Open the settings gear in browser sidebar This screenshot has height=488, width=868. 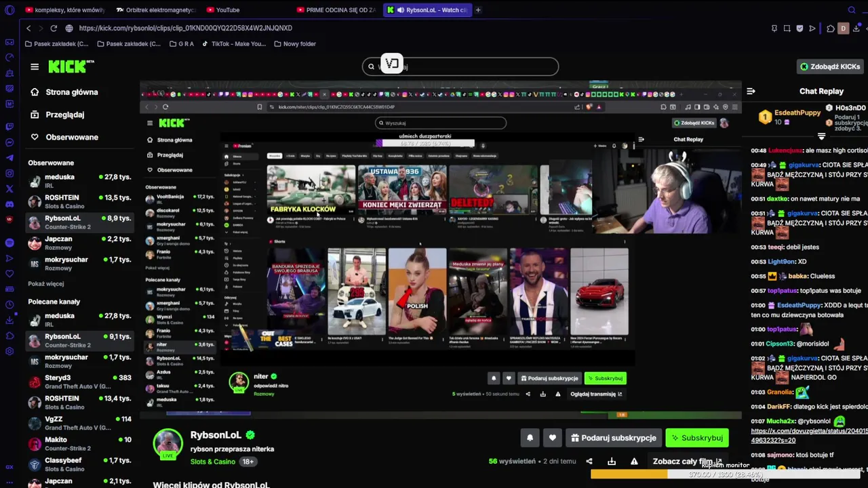(9, 351)
